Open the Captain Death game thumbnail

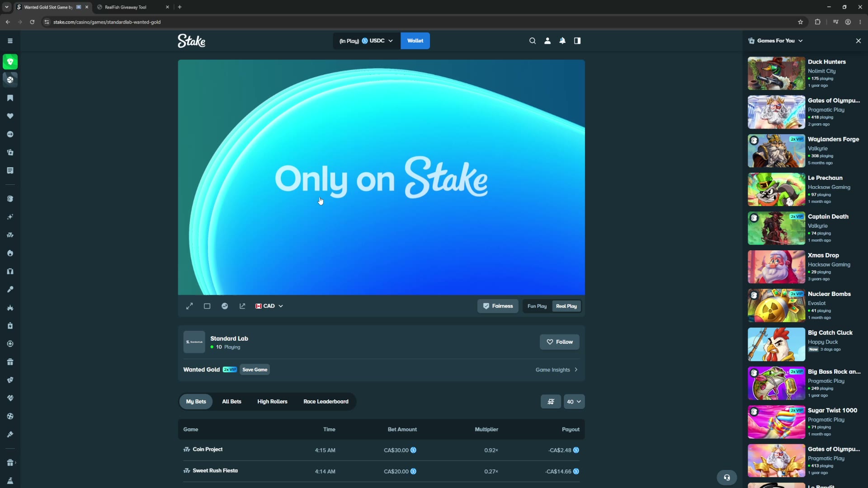coord(776,228)
